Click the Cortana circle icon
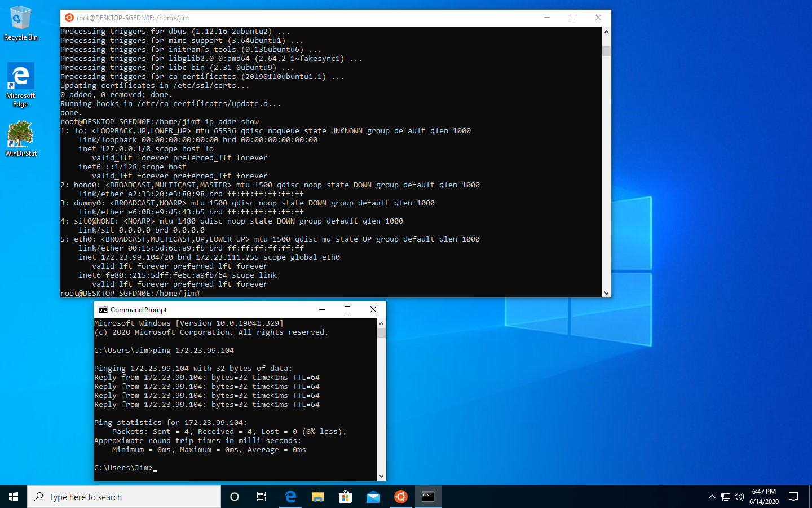The width and height of the screenshot is (812, 508). point(235,497)
